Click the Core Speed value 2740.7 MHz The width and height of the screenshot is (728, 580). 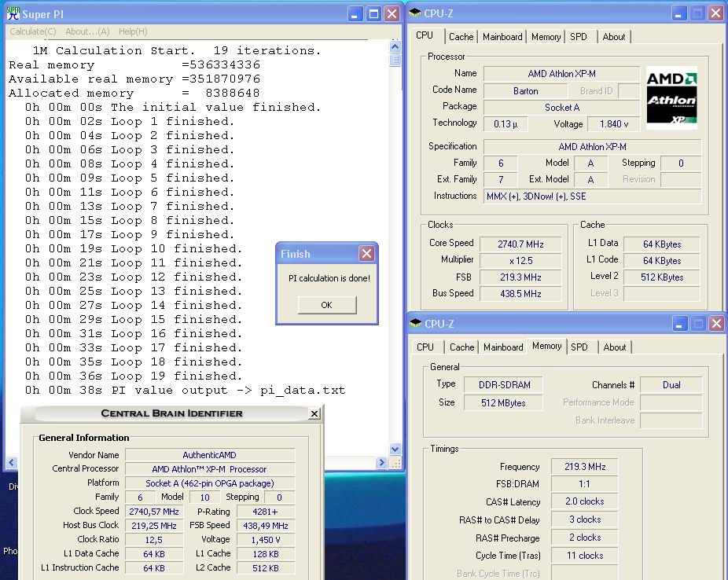[x=520, y=244]
